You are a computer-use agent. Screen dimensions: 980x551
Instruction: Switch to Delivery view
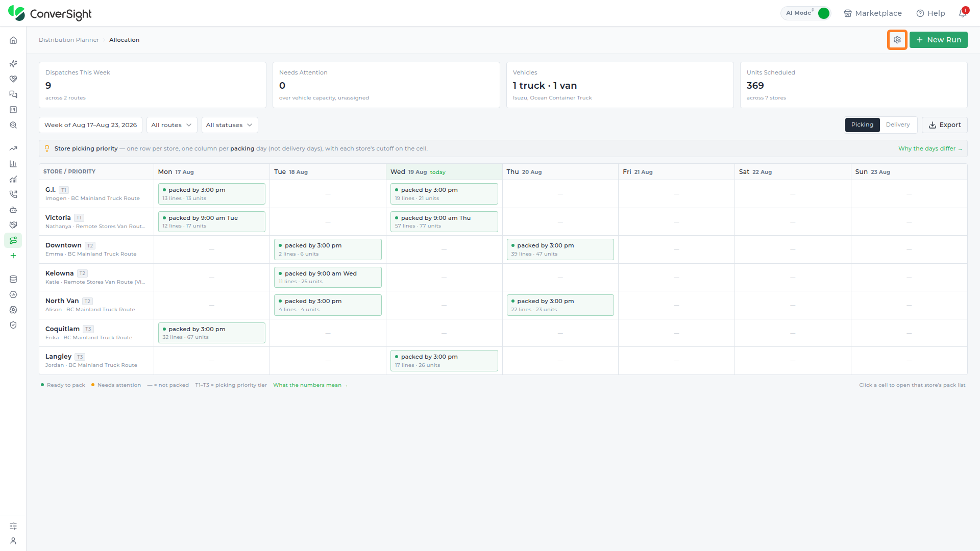[898, 125]
